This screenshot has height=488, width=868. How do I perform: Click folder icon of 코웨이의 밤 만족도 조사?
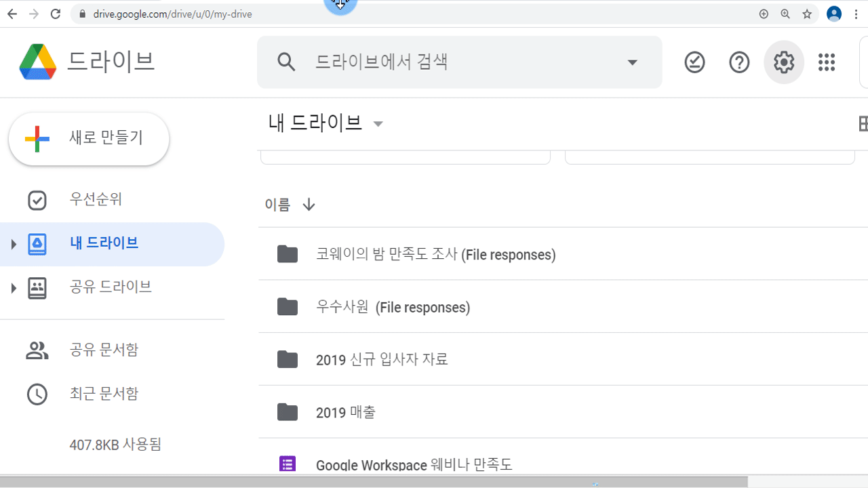pos(288,254)
